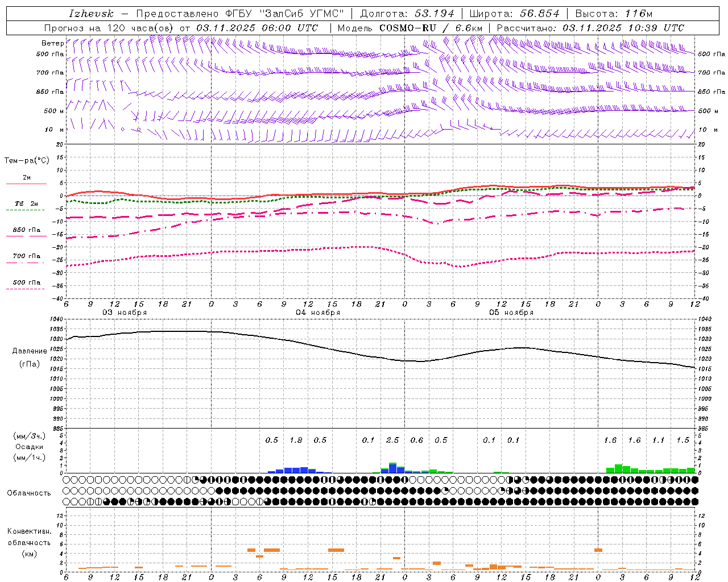
Task: Click the longitude value "Долгота: 53.194"
Action: [x=407, y=14]
